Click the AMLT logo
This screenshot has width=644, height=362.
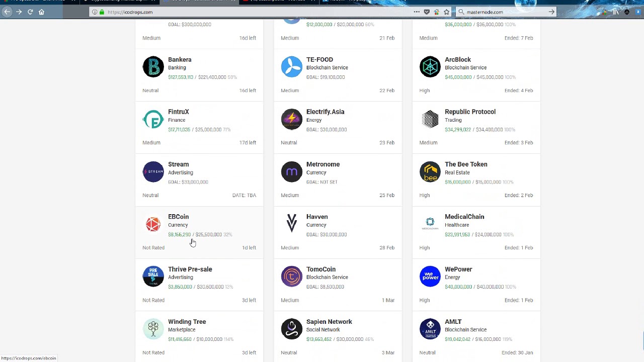[430, 329]
